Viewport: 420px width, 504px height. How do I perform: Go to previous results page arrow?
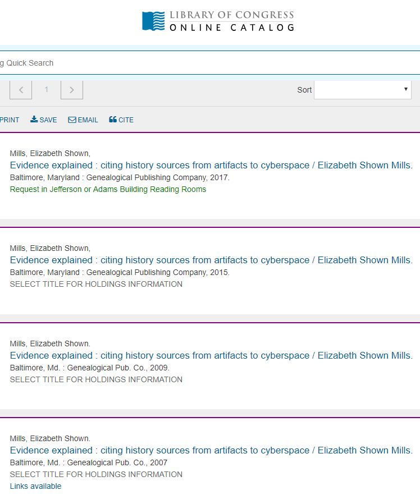[21, 90]
